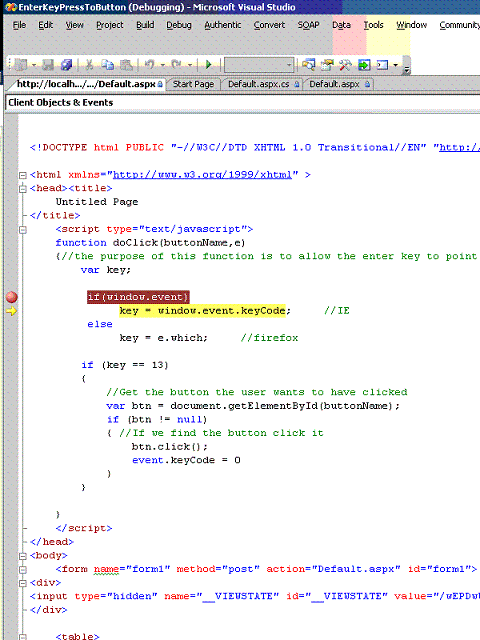
Task: Click the Visual Studio title bar icon
Action: (x=11, y=7)
